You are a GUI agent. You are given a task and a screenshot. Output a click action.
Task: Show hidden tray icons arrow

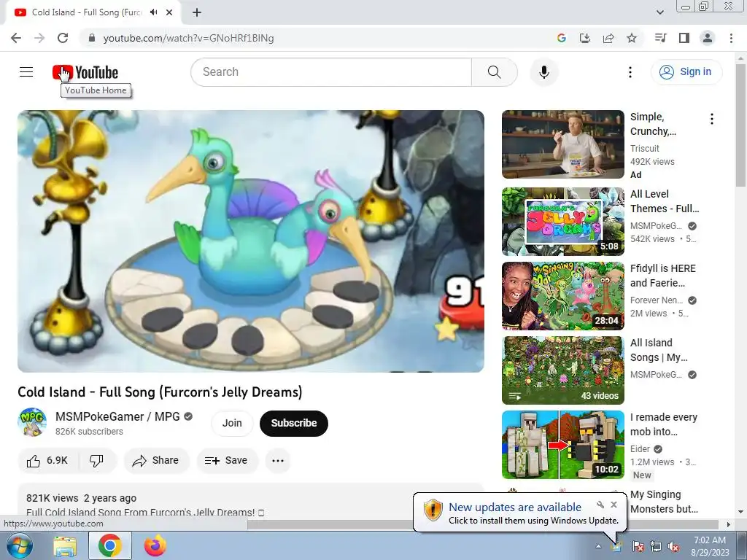(x=598, y=547)
